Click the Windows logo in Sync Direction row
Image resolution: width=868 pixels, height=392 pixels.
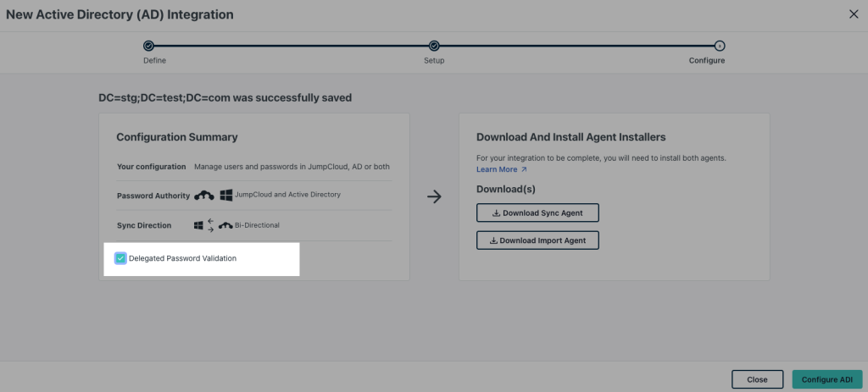[198, 225]
